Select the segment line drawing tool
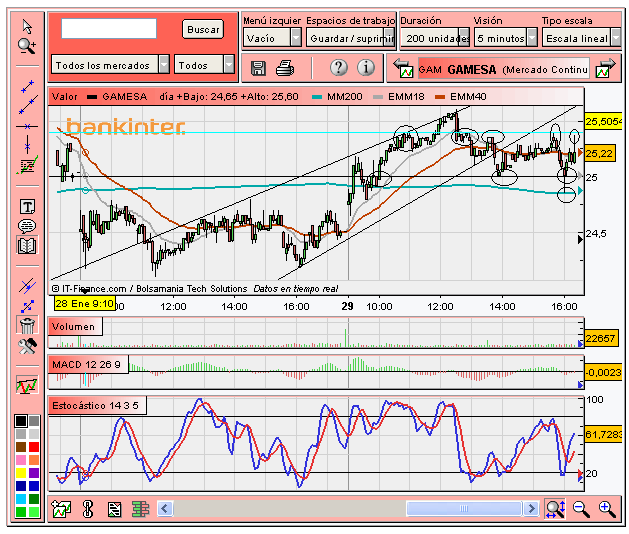Image resolution: width=629 pixels, height=534 pixels. pyautogui.click(x=27, y=86)
